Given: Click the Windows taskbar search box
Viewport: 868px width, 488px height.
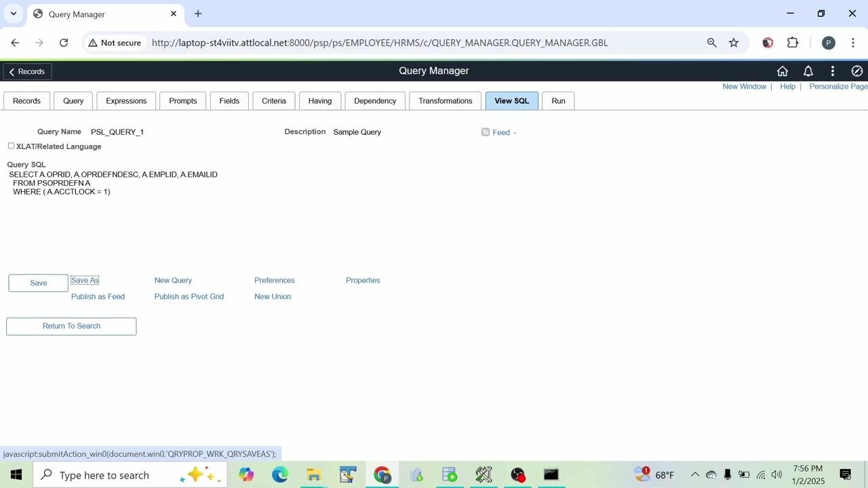Looking at the screenshot, I should [130, 475].
